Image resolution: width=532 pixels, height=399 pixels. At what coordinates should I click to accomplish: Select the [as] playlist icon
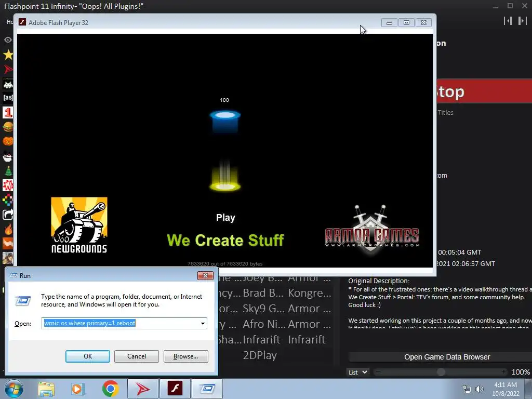[8, 98]
